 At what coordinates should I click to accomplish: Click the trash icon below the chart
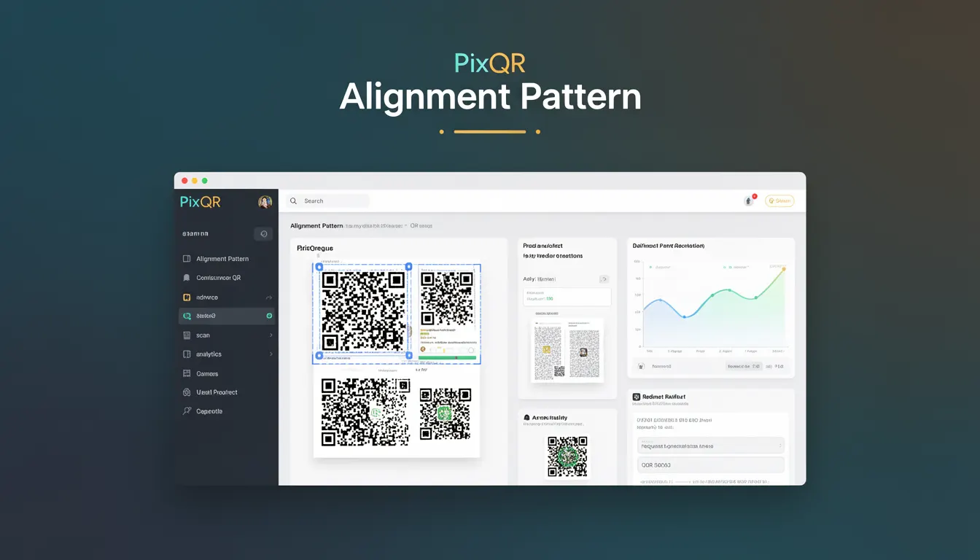[x=641, y=366]
